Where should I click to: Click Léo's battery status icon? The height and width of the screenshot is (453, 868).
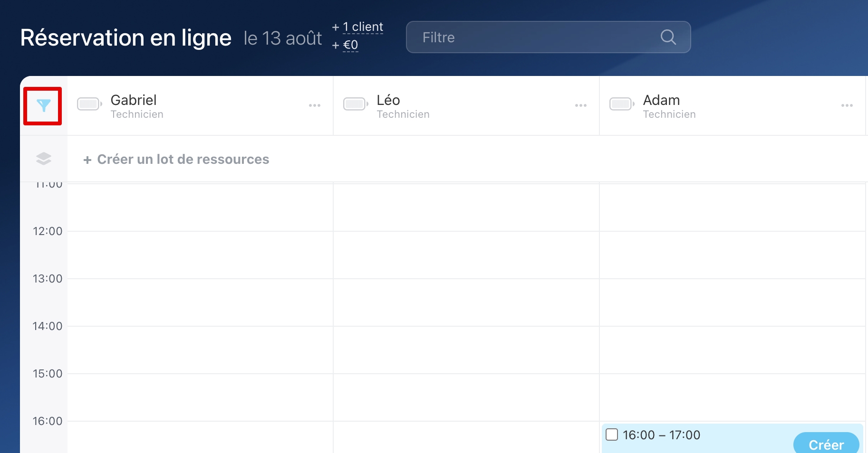click(x=355, y=104)
